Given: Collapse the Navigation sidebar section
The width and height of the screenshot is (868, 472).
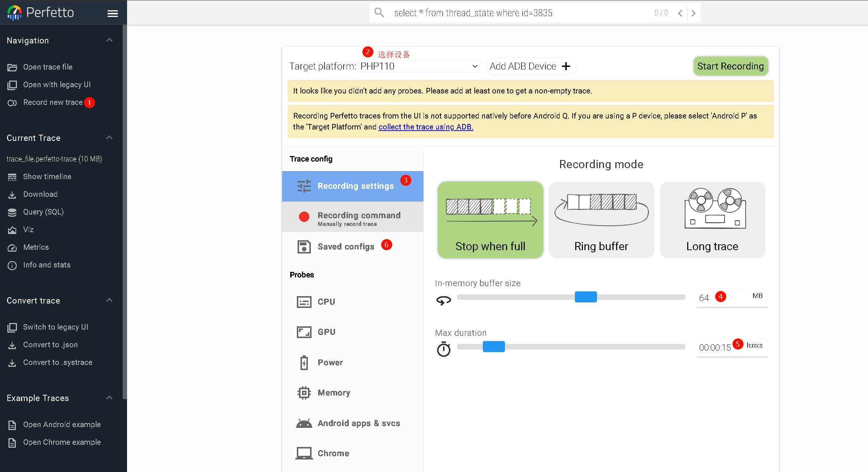Looking at the screenshot, I should pos(109,40).
